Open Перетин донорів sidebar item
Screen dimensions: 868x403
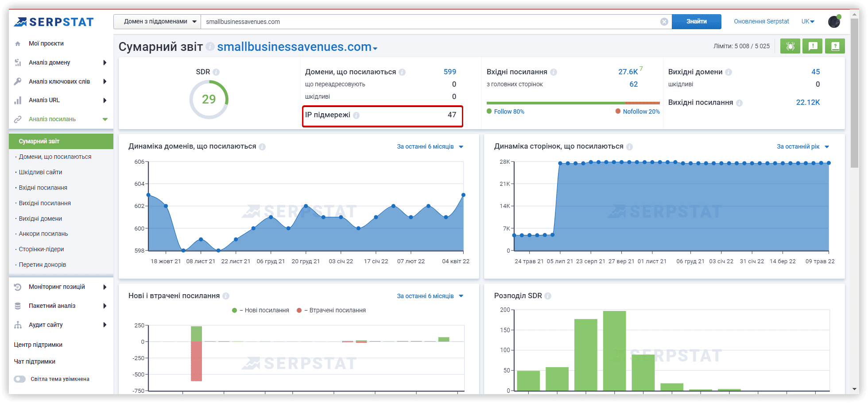tap(43, 265)
